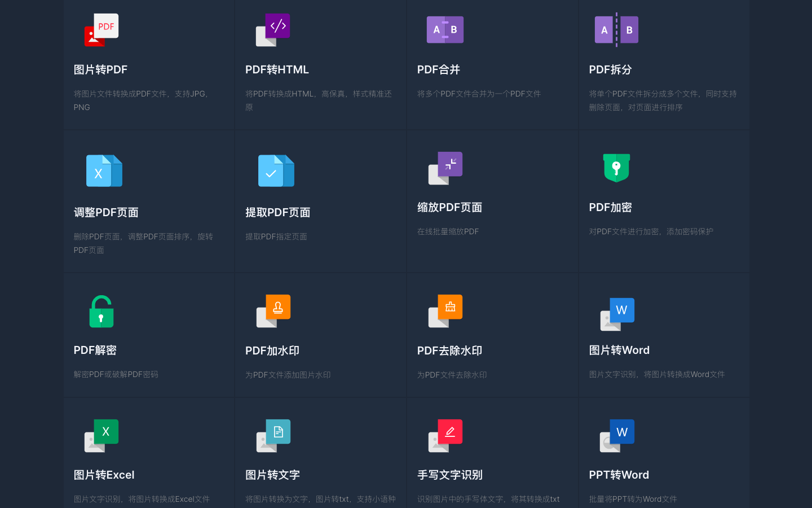The width and height of the screenshot is (812, 508).
Task: Select the PDF拆分 split icon
Action: coord(617,30)
